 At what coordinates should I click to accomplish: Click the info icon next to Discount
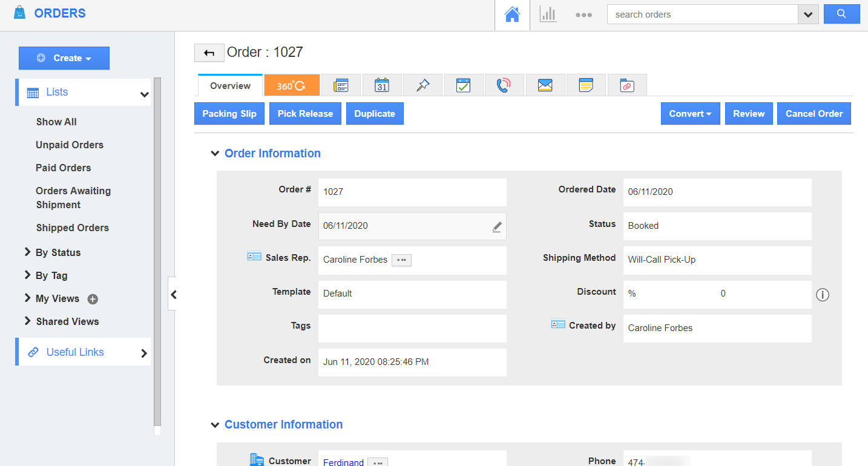(823, 295)
